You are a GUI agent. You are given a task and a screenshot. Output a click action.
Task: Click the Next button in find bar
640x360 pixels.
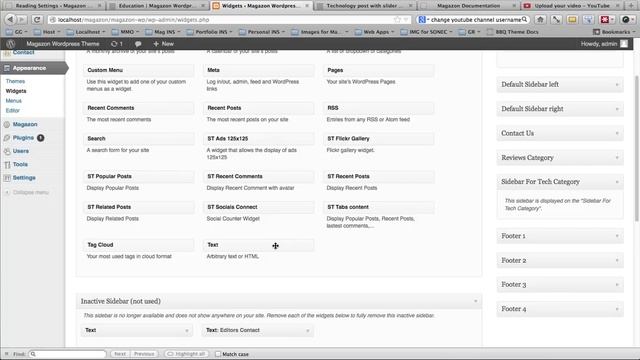(x=120, y=354)
